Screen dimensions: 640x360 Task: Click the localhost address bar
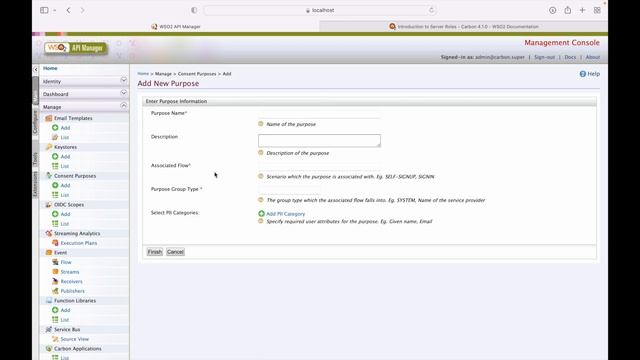coord(320,10)
